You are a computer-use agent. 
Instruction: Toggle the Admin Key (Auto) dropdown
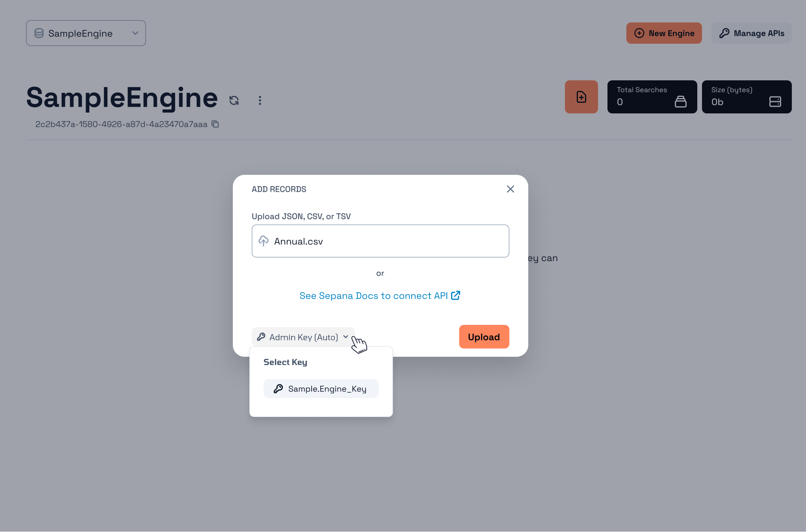(x=303, y=337)
